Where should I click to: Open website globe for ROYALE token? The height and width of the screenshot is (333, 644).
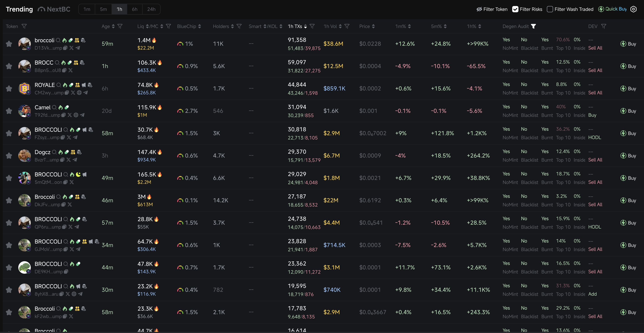point(79,93)
